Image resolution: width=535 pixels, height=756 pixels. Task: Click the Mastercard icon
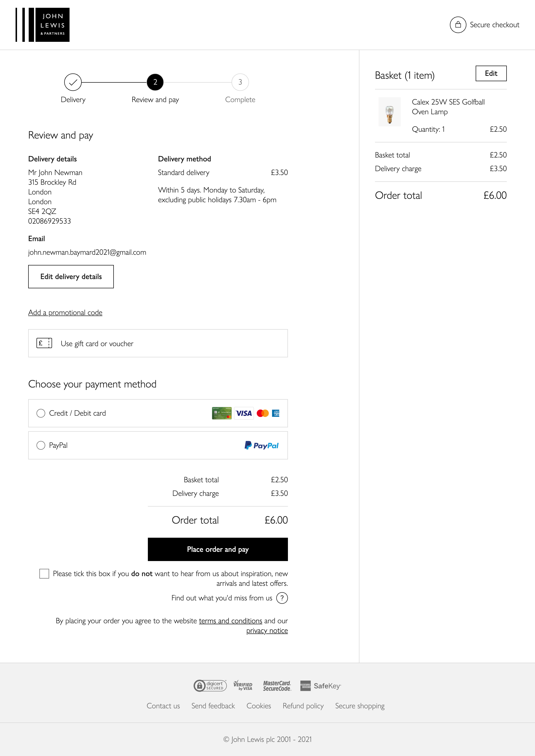(263, 413)
